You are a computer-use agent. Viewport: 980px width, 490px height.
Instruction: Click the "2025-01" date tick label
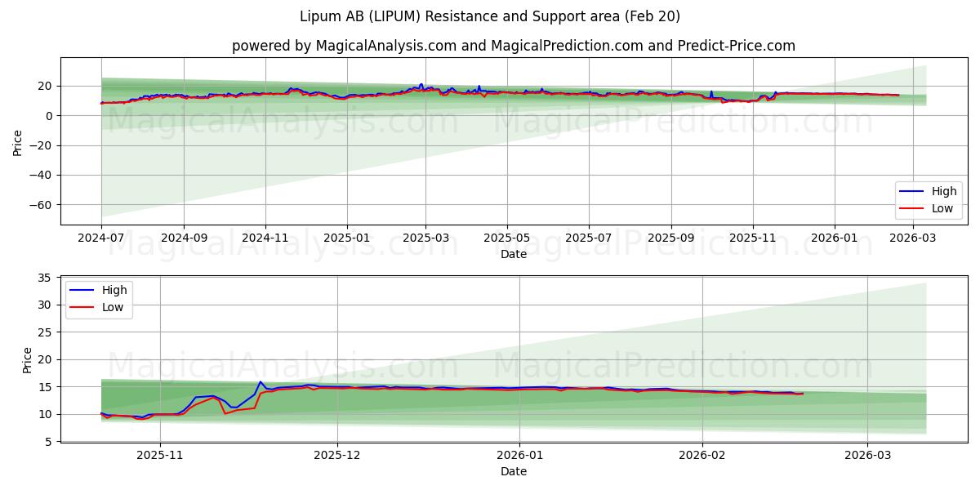click(347, 238)
